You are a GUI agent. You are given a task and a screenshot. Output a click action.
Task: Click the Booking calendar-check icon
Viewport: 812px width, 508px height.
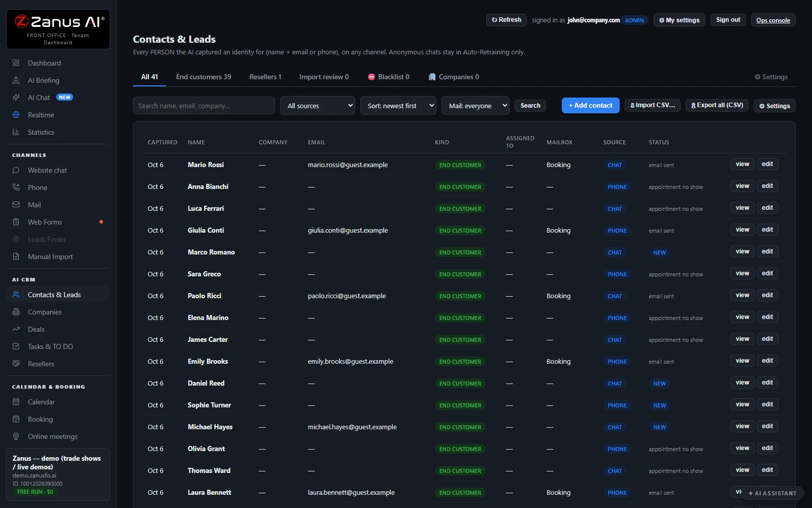[x=16, y=419]
